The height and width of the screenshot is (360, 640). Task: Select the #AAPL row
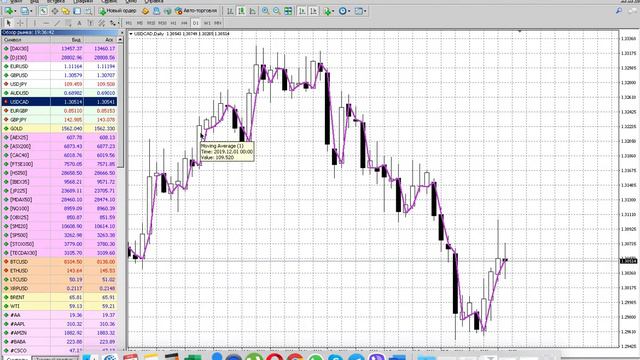pos(59,324)
